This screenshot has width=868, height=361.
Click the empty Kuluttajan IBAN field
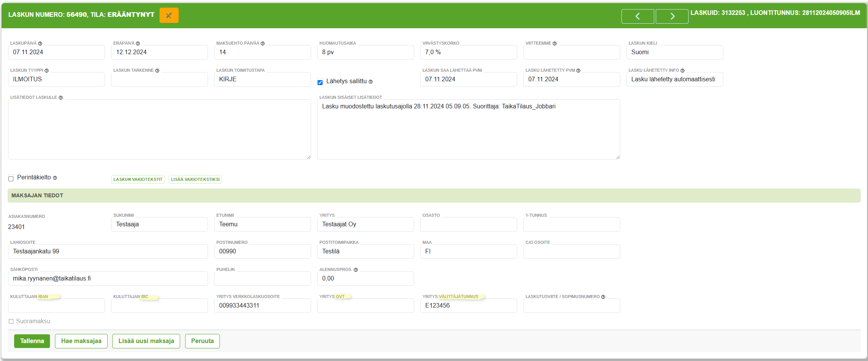[56, 306]
